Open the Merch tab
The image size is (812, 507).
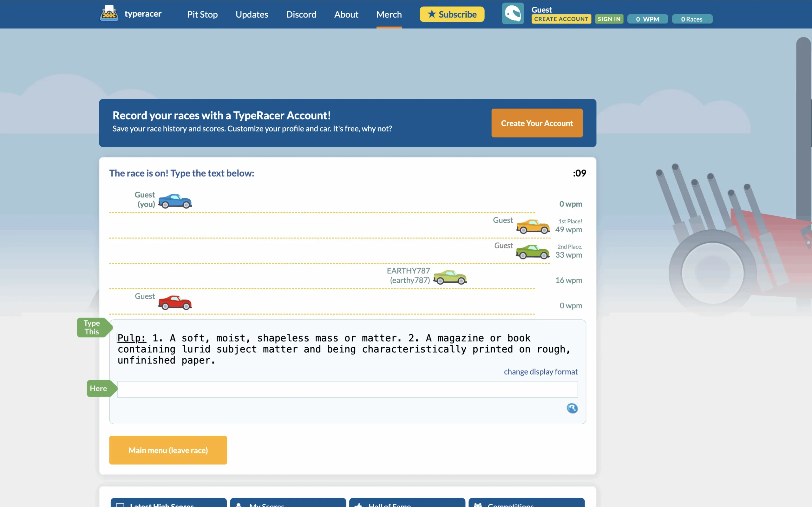pos(389,15)
